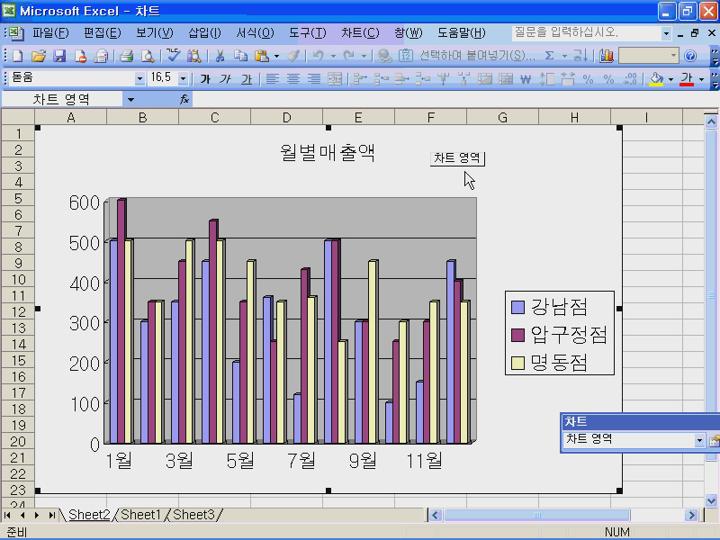Screen dimensions: 720x540
Task: Jump to first sheet with the tab scroll arrow
Action: click(8, 515)
